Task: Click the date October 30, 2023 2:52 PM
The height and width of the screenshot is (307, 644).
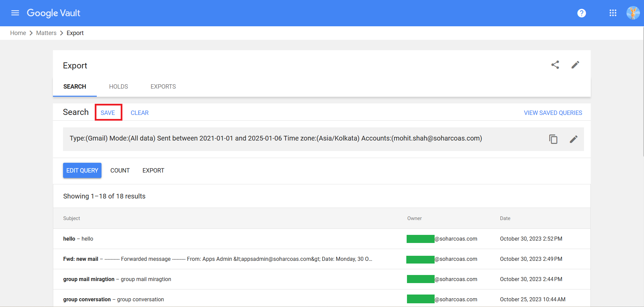Action: tap(531, 239)
